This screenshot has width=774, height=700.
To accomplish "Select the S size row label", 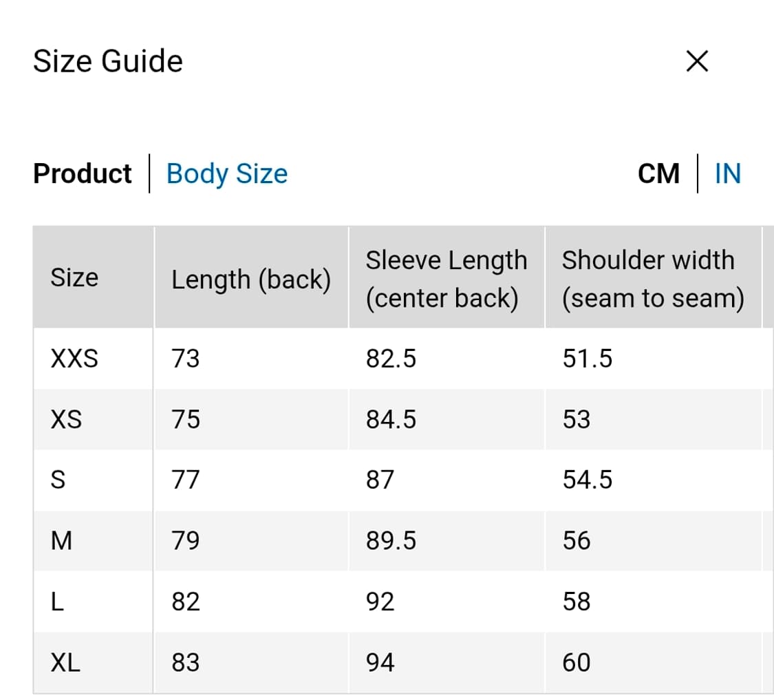I will pos(58,480).
